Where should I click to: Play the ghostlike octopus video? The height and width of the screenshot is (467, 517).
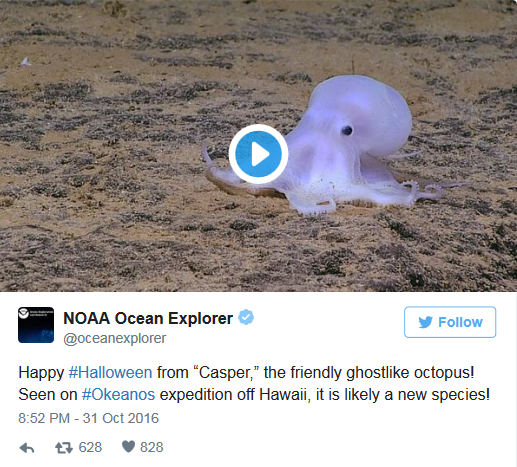(258, 154)
